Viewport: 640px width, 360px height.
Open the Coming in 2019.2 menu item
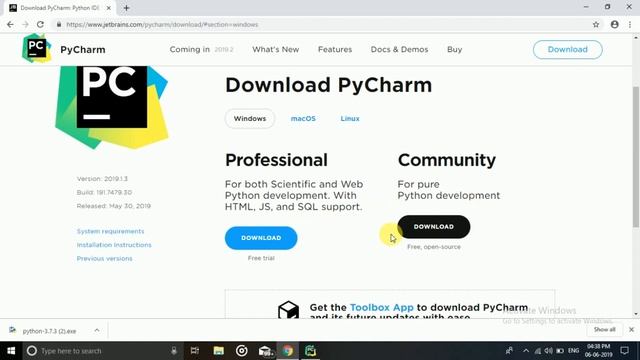point(202,49)
